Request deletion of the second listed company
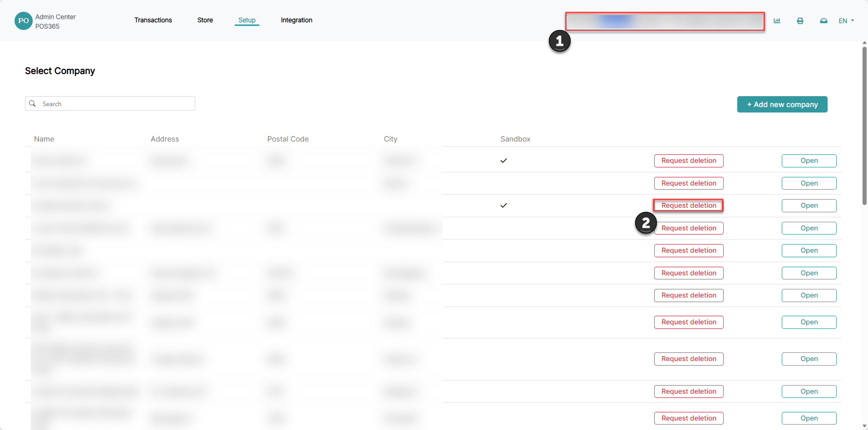This screenshot has height=430, width=868. point(689,183)
